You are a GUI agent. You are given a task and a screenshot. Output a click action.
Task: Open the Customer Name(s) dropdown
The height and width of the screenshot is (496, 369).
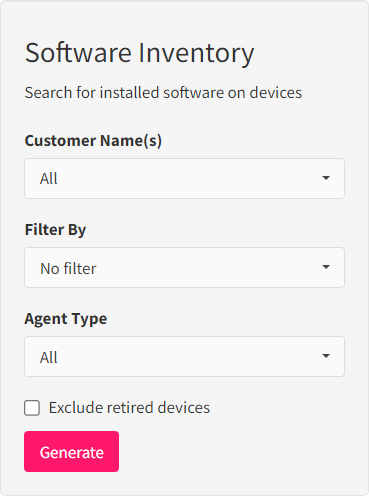(184, 178)
